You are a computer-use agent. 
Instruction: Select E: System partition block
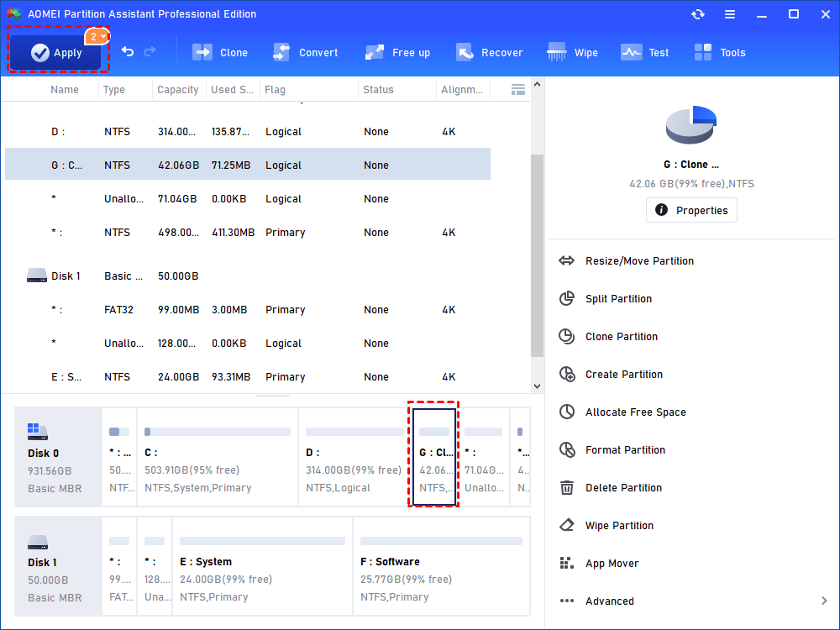[262, 566]
